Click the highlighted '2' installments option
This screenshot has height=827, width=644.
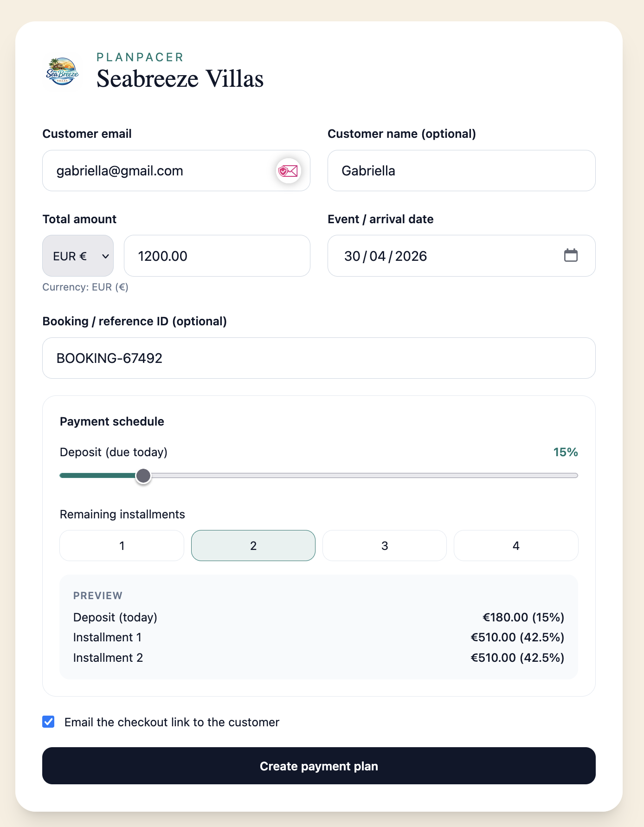[x=253, y=545]
